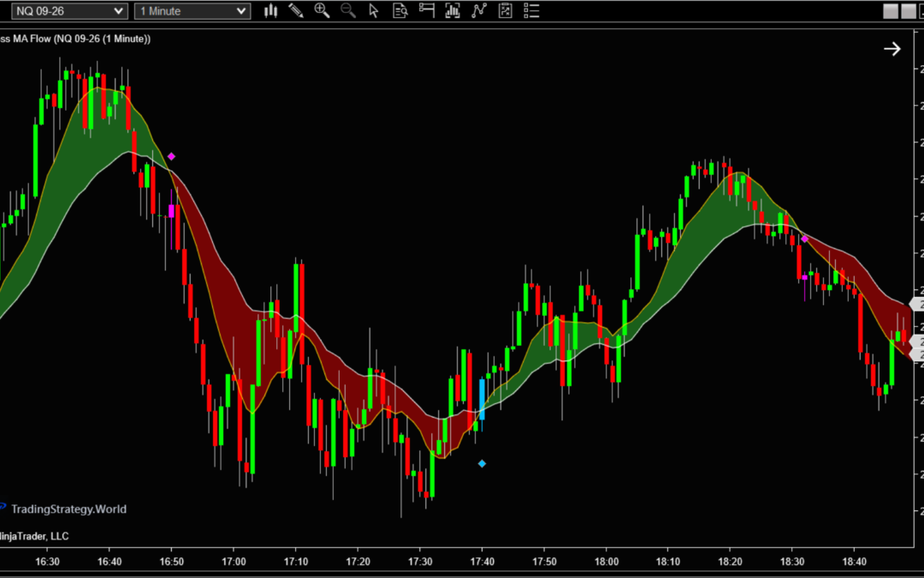924x578 pixels.
Task: Click the instrument link gray square button
Action: pyautogui.click(x=890, y=11)
